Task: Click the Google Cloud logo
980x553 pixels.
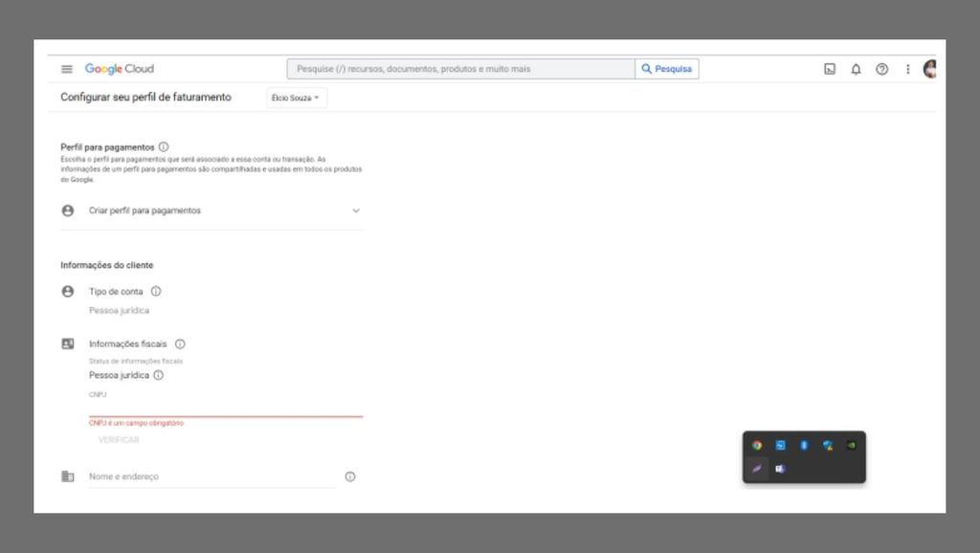Action: pyautogui.click(x=120, y=69)
